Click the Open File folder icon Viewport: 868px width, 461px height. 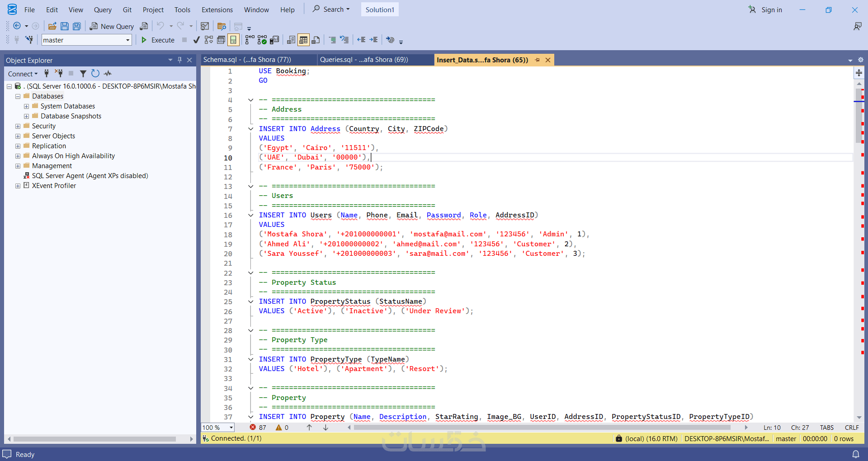coord(52,26)
